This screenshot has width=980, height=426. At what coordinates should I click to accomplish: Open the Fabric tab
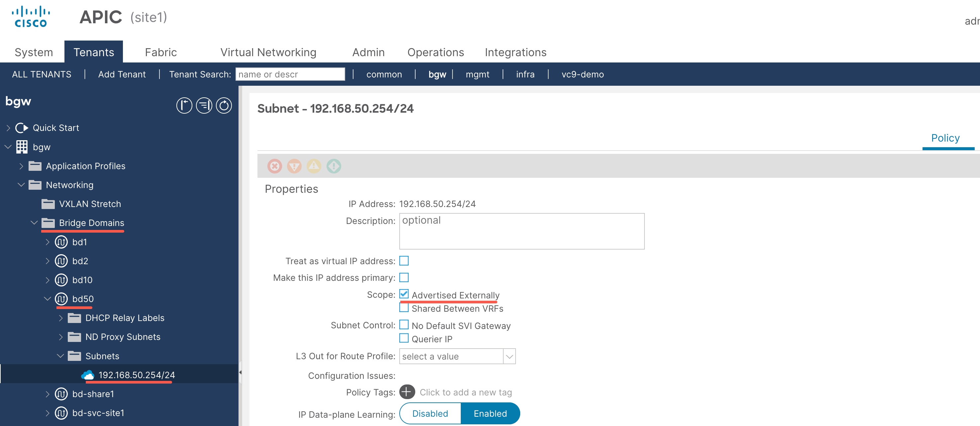pos(160,52)
